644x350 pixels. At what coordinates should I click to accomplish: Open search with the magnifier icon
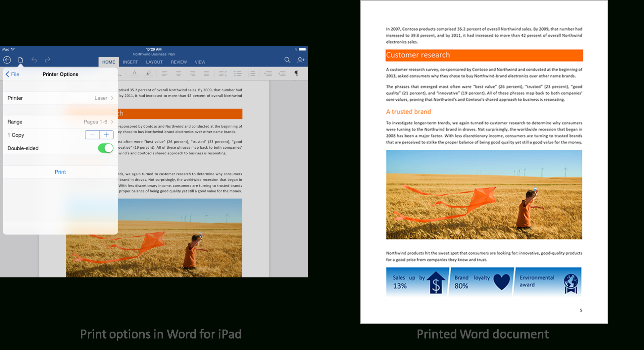[x=287, y=60]
